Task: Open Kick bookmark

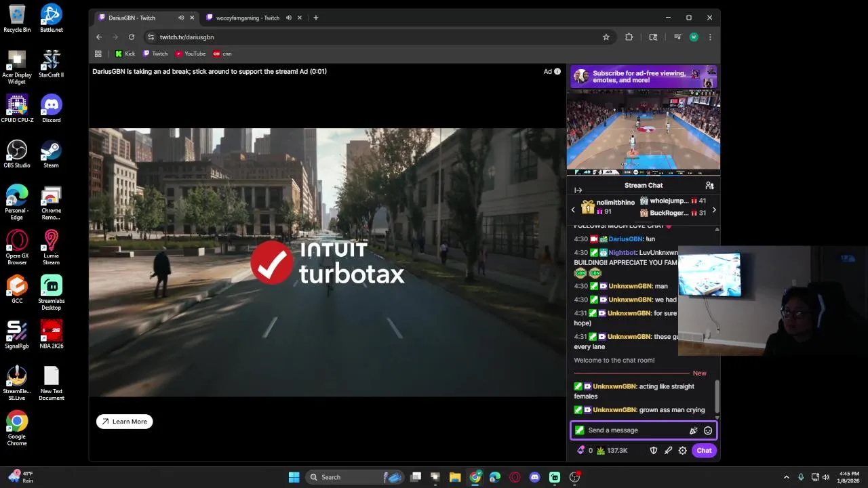Action: tap(125, 54)
